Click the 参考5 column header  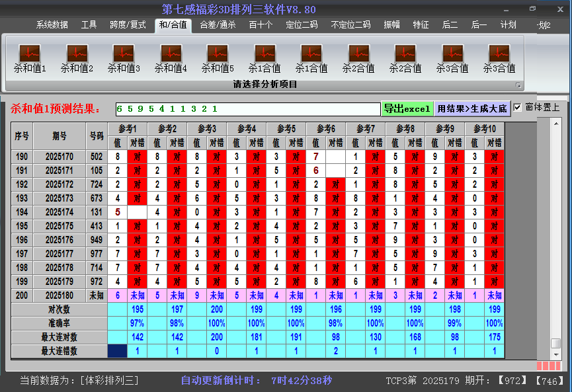(x=286, y=129)
